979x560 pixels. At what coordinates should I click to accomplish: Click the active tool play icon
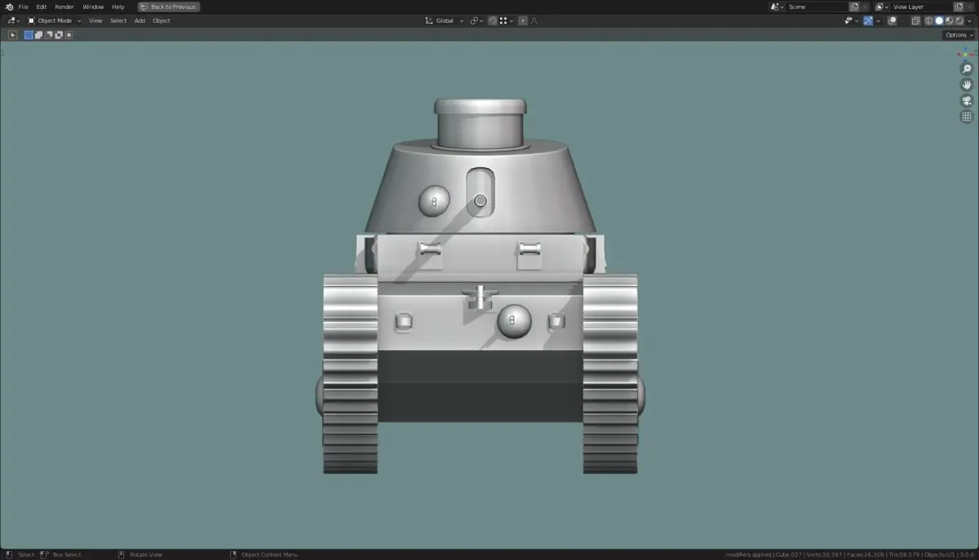pyautogui.click(x=12, y=35)
